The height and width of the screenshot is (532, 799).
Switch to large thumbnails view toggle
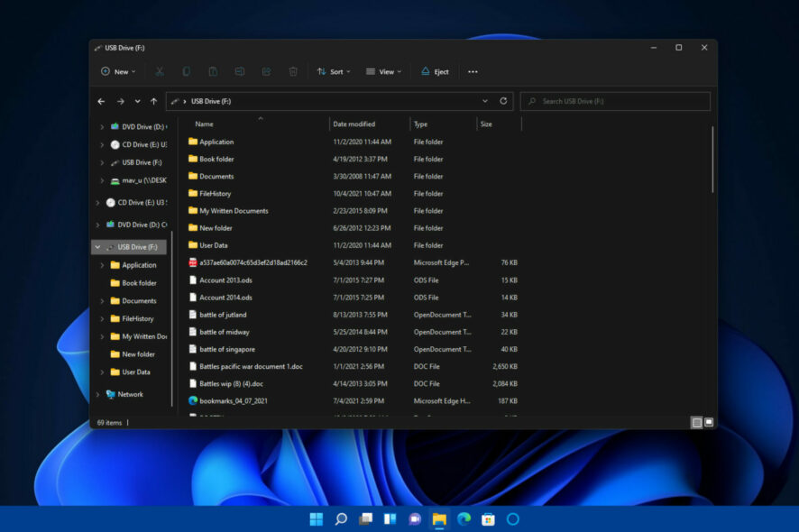tap(709, 422)
